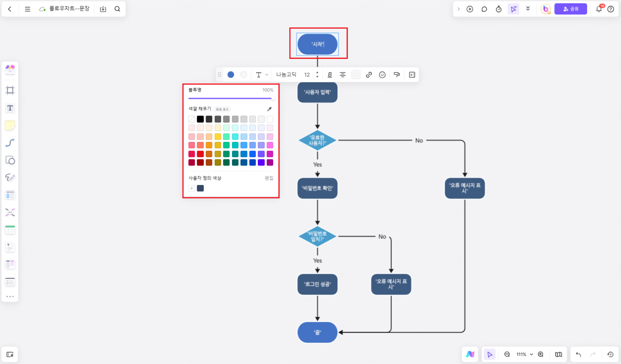
Task: Open the timer tool
Action: coord(498,9)
